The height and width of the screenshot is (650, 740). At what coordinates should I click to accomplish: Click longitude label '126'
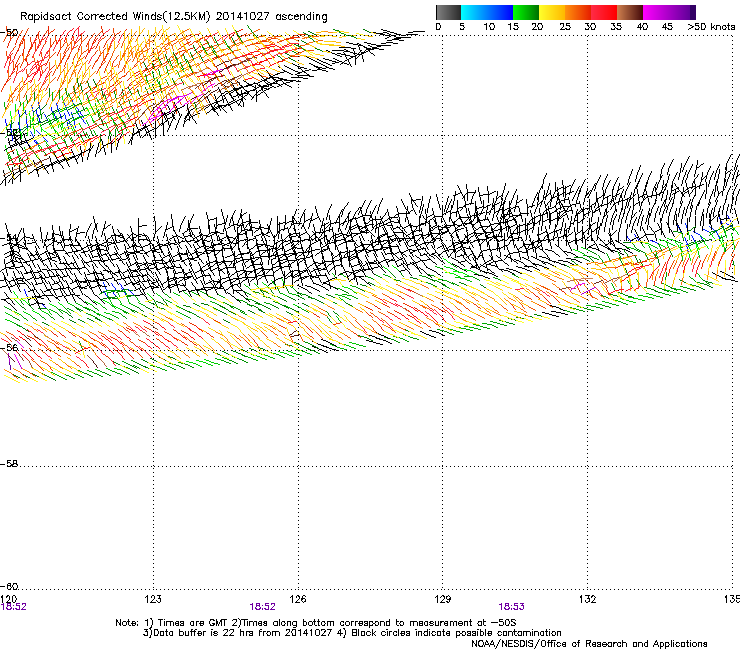coord(298,599)
